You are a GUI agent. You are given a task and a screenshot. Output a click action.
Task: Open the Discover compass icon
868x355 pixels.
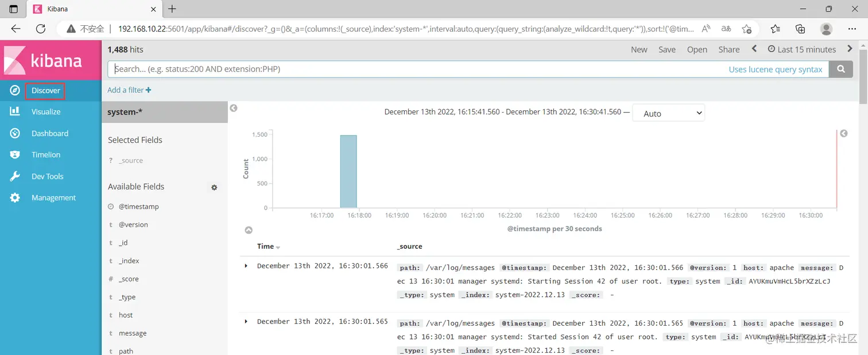coord(15,90)
